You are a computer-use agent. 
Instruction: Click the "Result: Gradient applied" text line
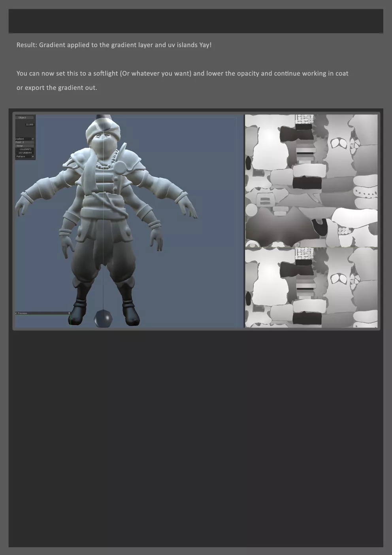(114, 45)
